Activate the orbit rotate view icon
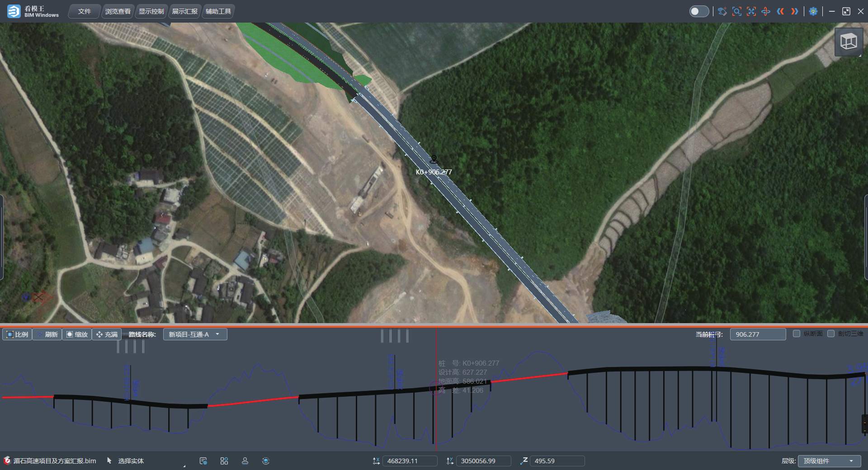 pos(765,11)
